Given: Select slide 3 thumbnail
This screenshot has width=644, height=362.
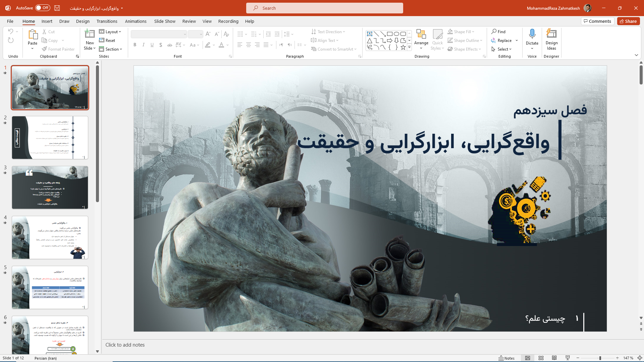Looking at the screenshot, I should tap(50, 187).
